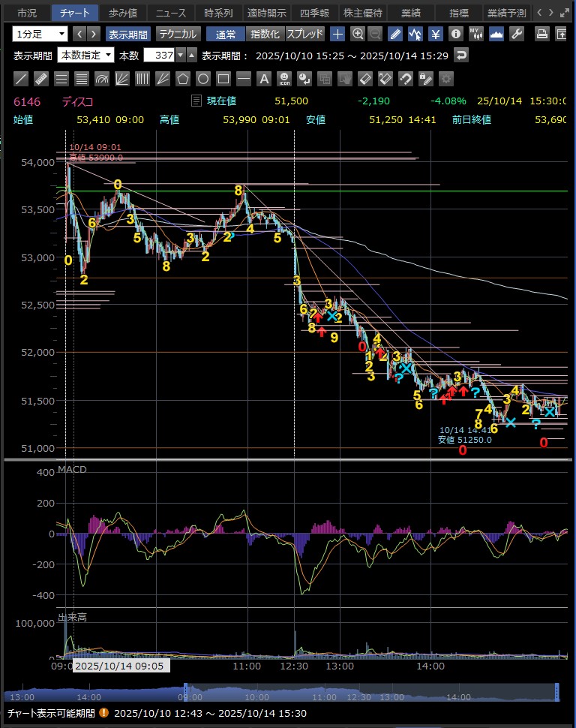Toggle the crosshair cursor button
This screenshot has width=576, height=728.
338,34
